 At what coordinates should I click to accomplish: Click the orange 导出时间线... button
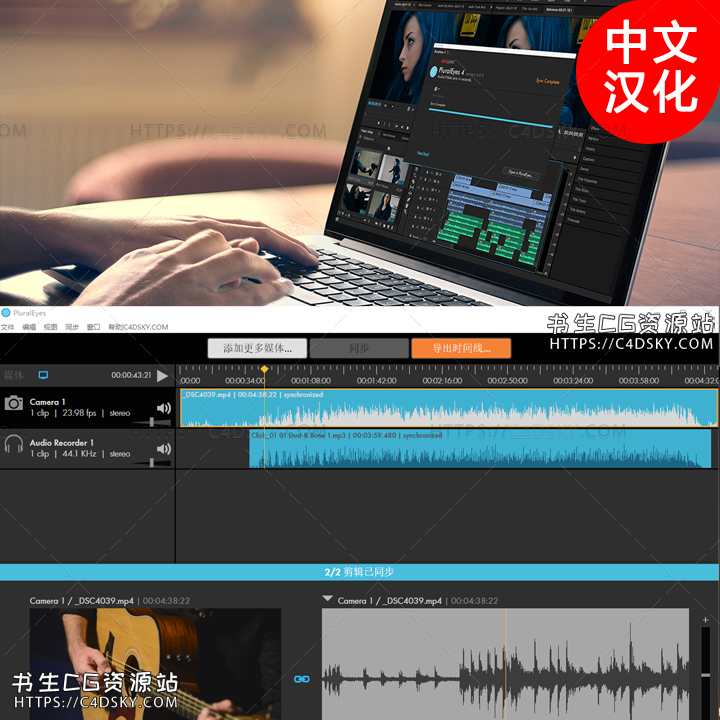coord(461,349)
